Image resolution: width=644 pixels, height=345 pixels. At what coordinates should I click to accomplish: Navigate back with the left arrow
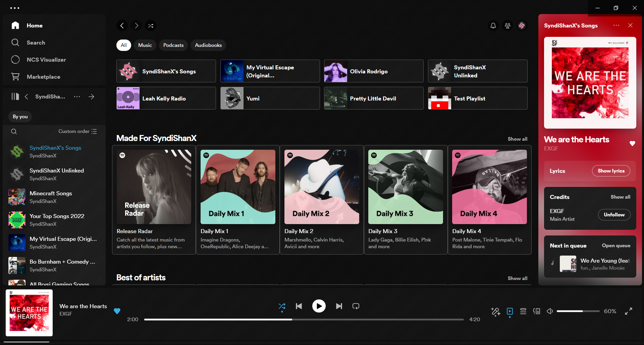click(x=122, y=25)
